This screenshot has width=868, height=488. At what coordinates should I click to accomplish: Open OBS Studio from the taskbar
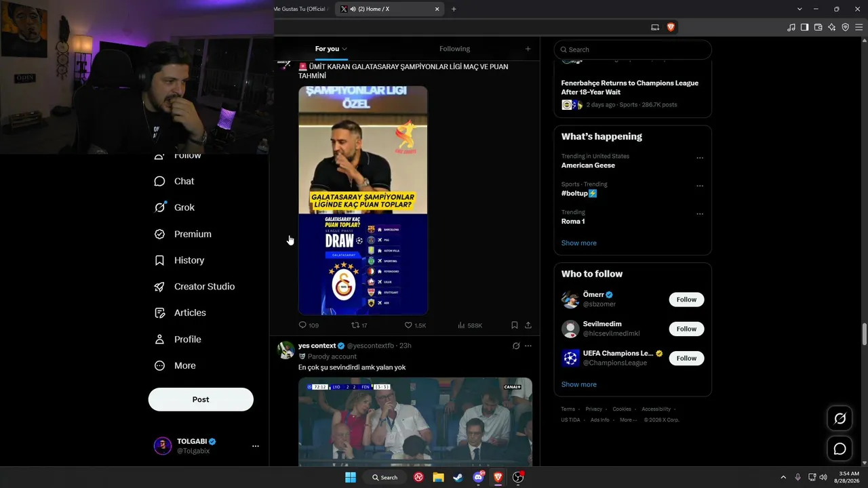point(519,477)
